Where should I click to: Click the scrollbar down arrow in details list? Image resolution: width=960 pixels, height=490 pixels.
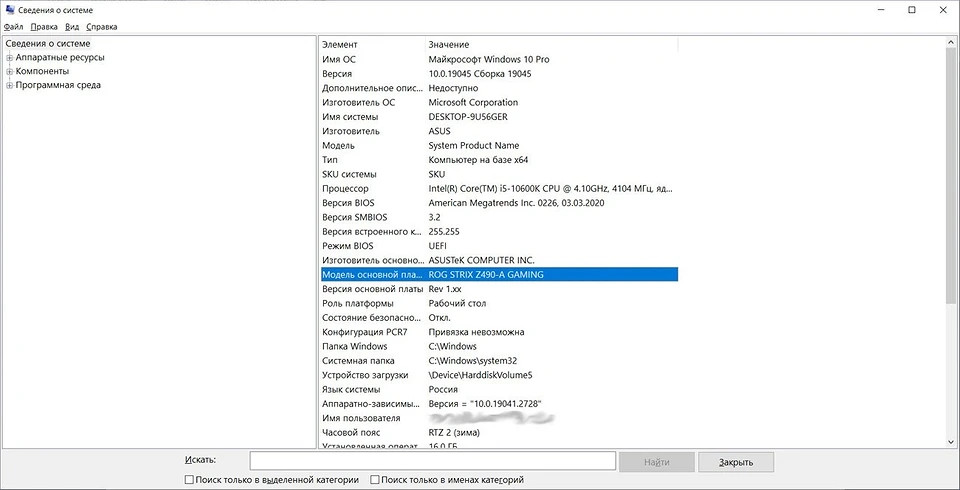(950, 440)
